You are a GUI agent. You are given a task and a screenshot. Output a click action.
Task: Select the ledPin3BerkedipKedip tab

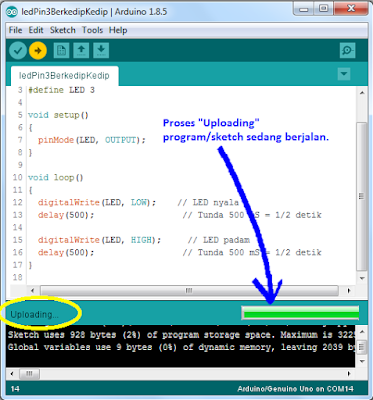[64, 75]
